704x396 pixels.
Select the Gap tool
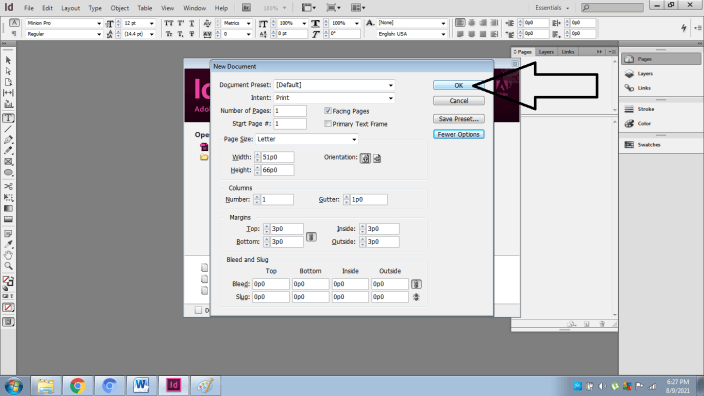(8, 93)
